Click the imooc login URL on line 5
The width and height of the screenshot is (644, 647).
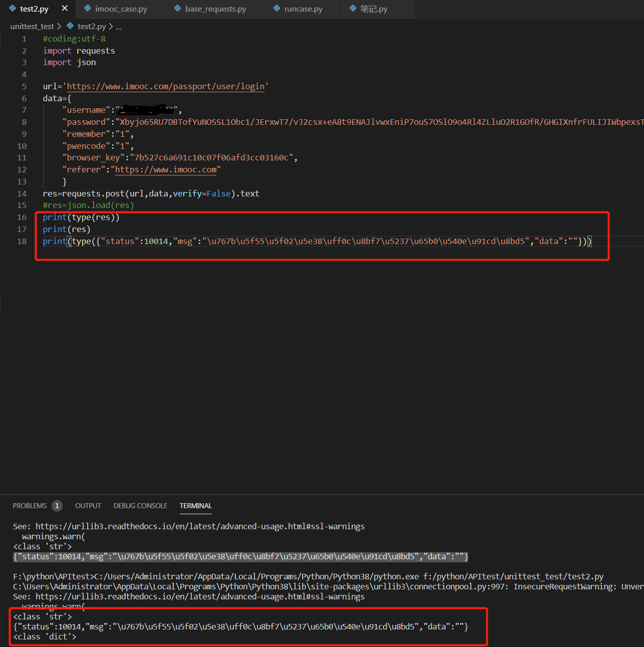(166, 86)
